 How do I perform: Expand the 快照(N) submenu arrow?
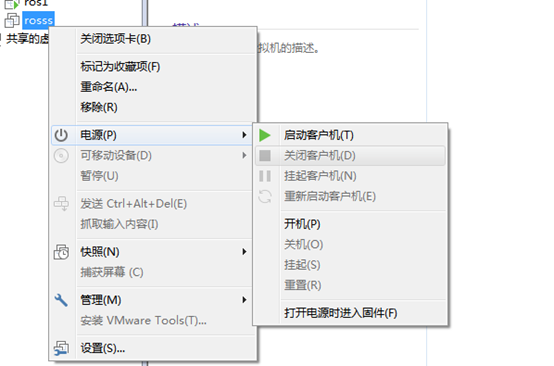tap(244, 252)
